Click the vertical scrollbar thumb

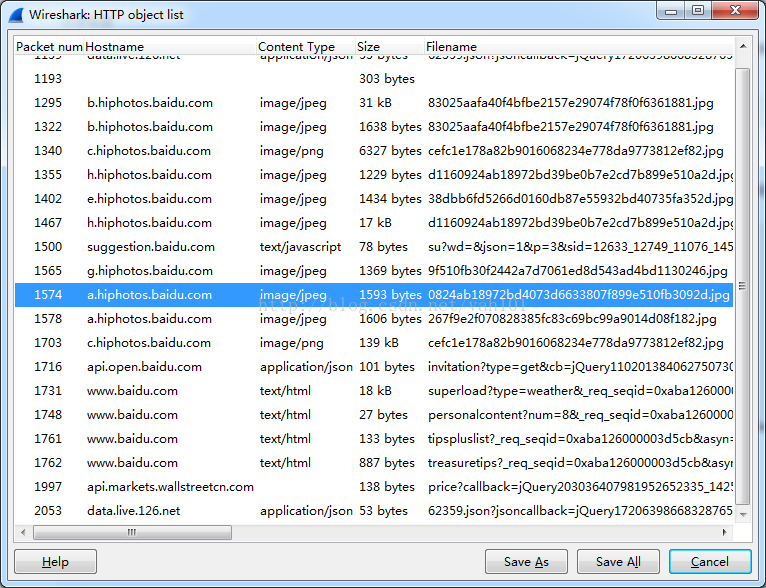tap(743, 286)
